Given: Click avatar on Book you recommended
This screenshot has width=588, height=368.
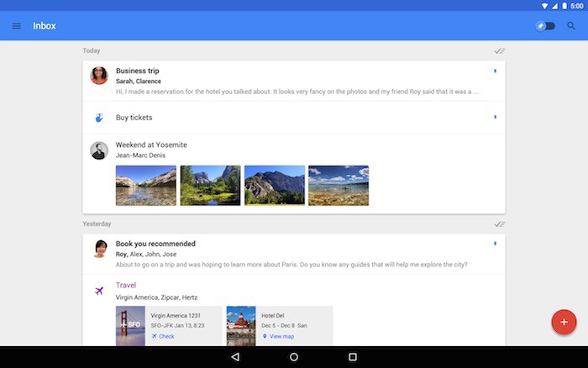Looking at the screenshot, I should [100, 249].
